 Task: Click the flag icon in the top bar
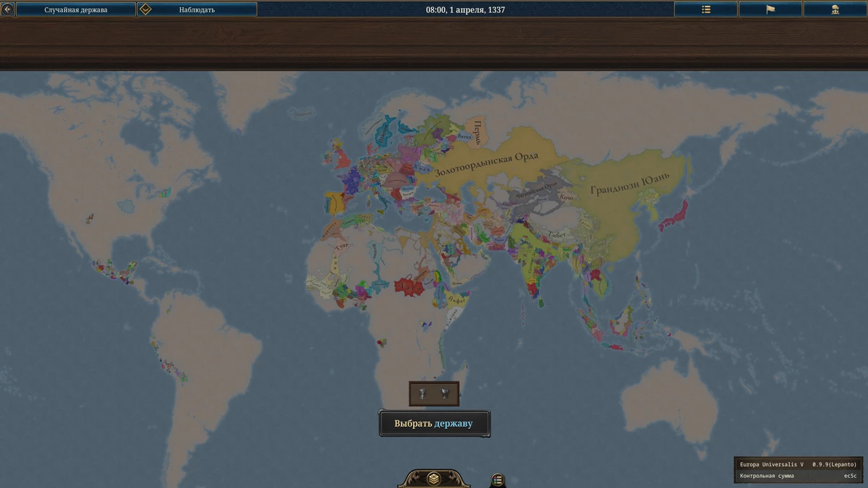click(x=770, y=9)
